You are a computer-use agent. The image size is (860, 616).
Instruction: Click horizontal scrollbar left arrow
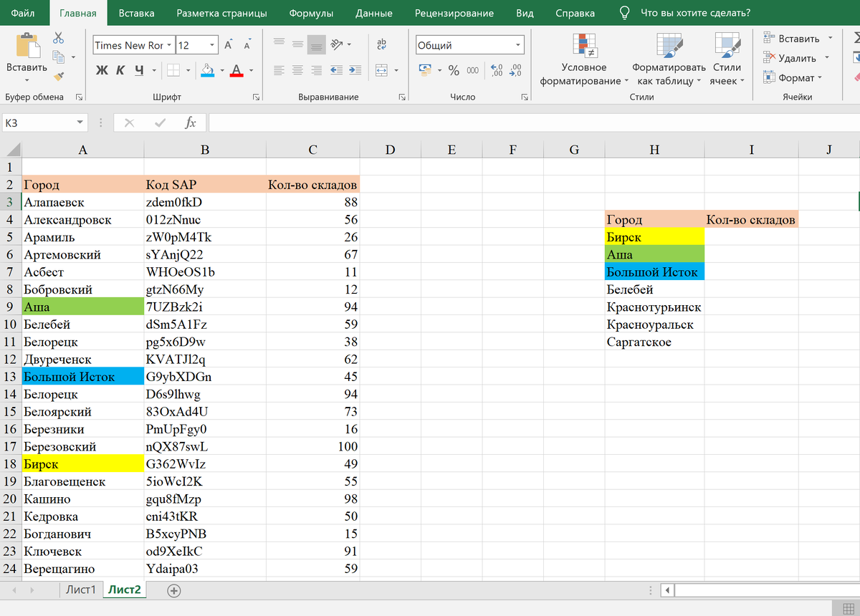pyautogui.click(x=667, y=590)
